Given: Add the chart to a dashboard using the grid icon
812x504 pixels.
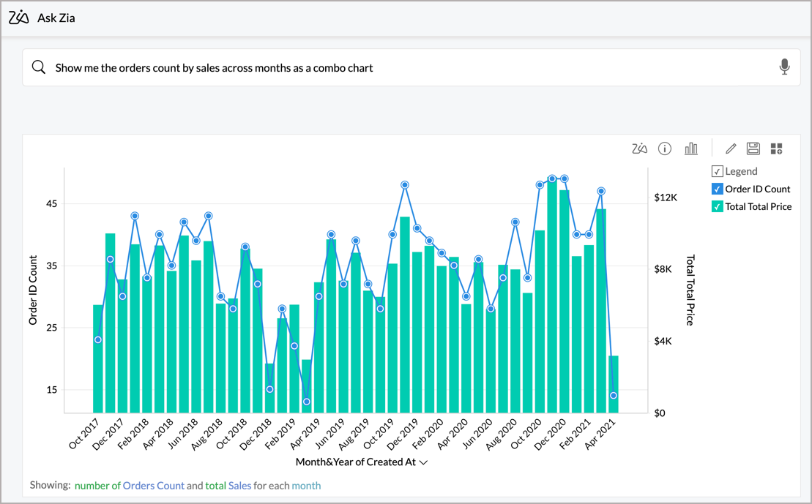Looking at the screenshot, I should (776, 148).
